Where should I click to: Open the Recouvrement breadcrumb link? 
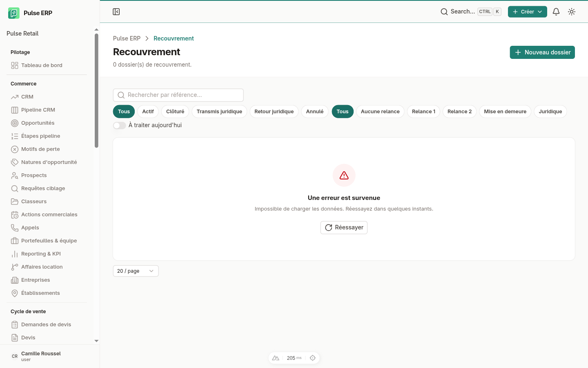pos(174,38)
